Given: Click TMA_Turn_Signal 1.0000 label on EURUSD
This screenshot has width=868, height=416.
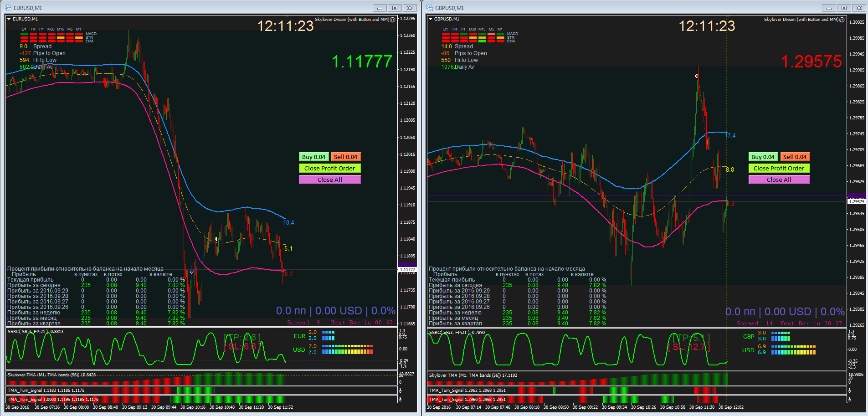Looking at the screenshot, I should [x=53, y=400].
